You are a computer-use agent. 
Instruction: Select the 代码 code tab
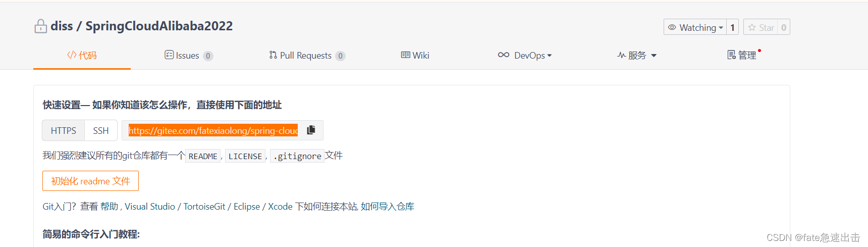coord(82,55)
